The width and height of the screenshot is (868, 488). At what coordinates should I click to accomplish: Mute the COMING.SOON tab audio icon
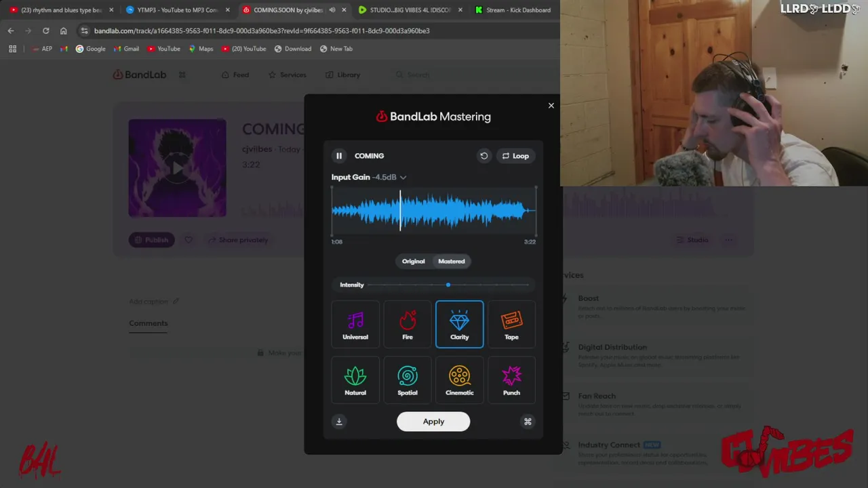pos(332,10)
